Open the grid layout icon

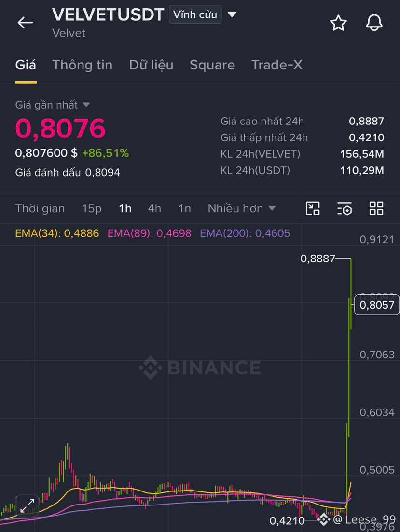point(376,208)
